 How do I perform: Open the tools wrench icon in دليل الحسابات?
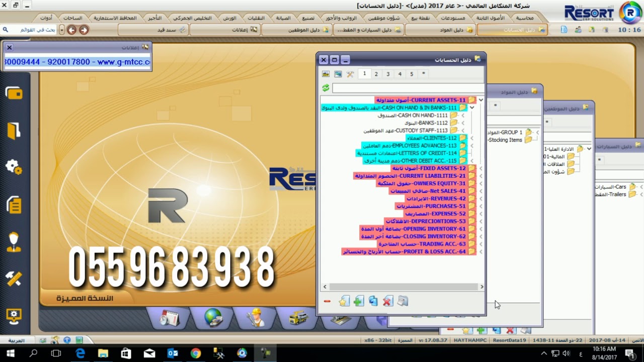tap(350, 74)
